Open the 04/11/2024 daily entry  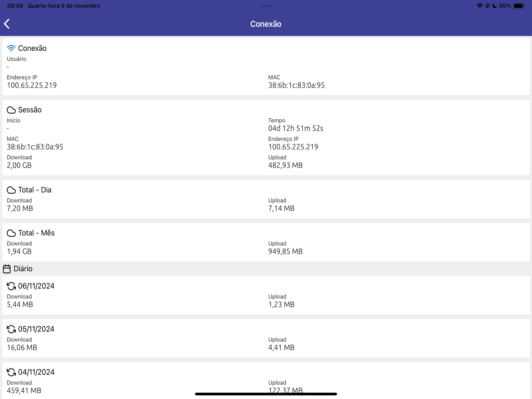[266, 381]
